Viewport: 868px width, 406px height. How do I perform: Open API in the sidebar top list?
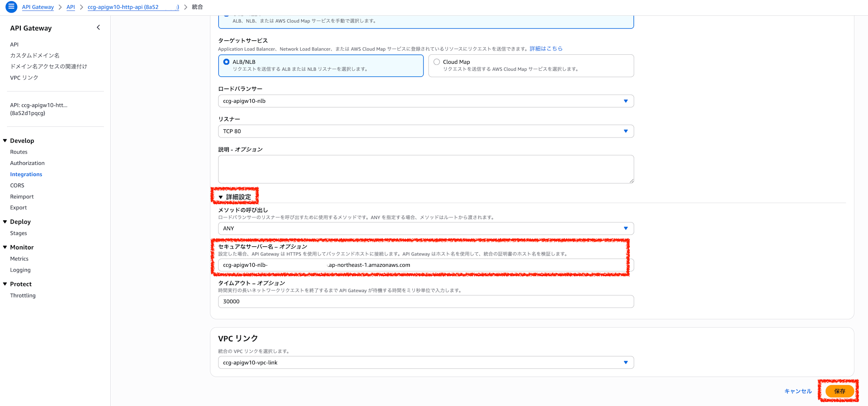[x=14, y=45]
